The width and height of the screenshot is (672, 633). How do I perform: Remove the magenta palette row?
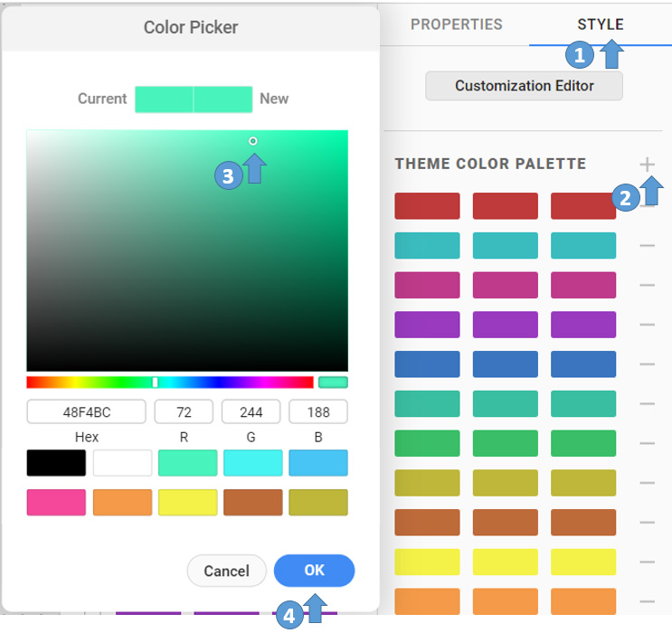tap(648, 285)
